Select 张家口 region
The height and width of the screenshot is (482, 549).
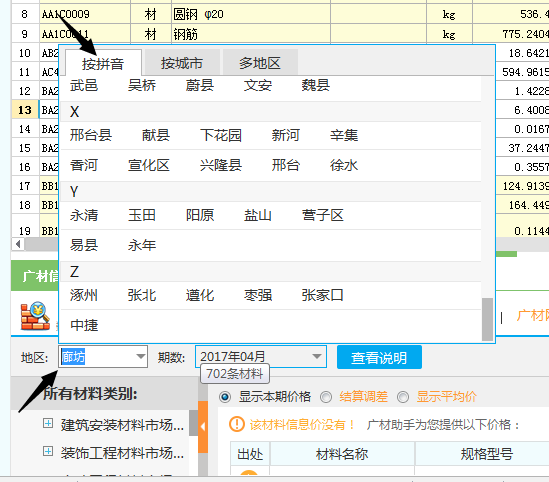(322, 295)
